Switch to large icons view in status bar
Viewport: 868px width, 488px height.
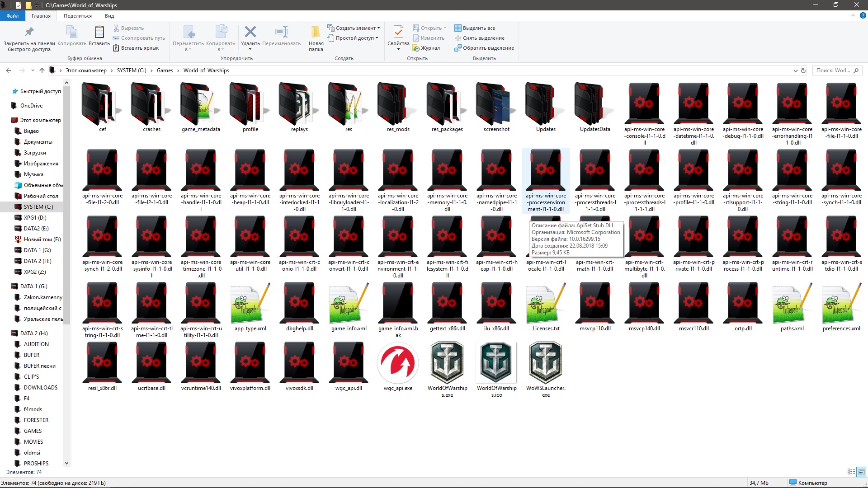point(861,472)
